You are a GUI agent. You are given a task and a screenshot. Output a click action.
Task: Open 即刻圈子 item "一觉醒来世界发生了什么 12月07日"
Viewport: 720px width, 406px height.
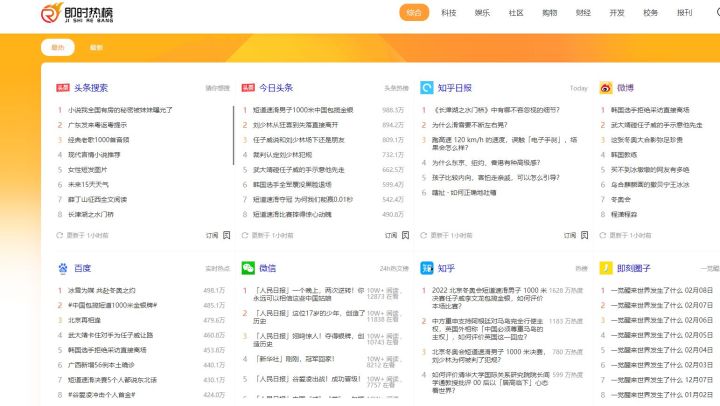click(662, 380)
